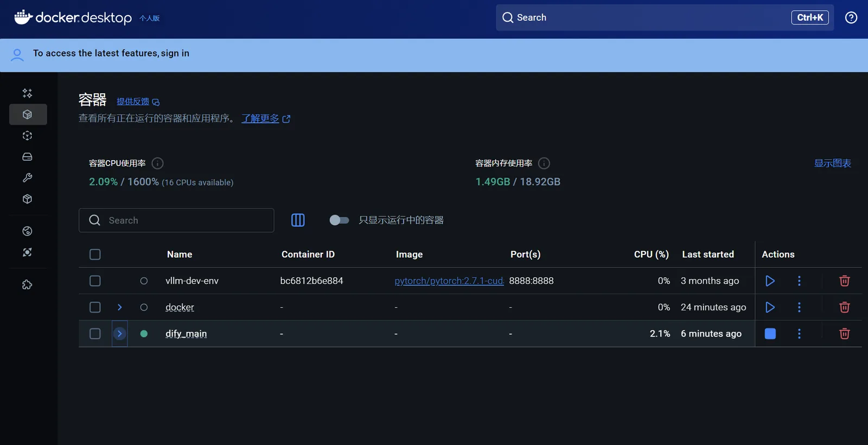Open the pytorch/pytorch image link
The height and width of the screenshot is (445, 868).
point(449,281)
